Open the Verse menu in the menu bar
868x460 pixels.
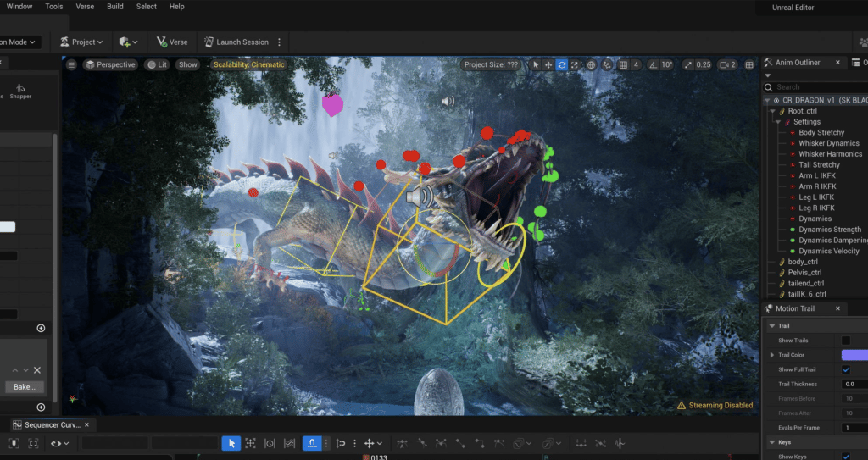click(85, 7)
